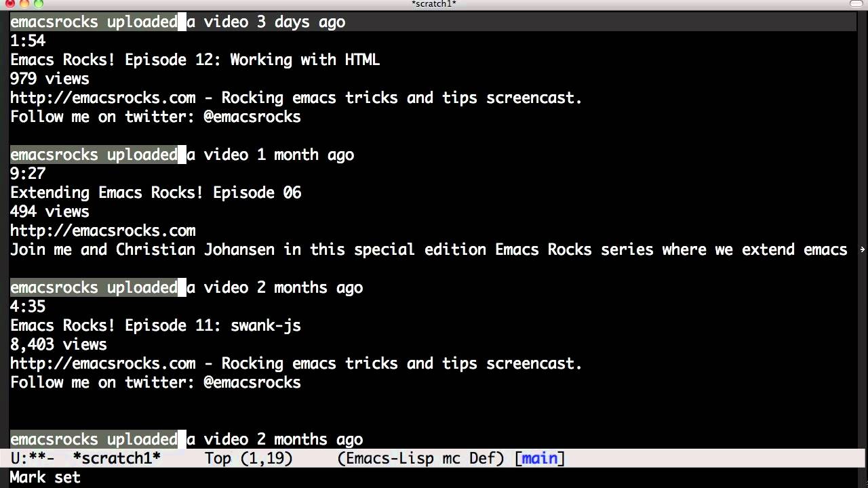
Task: Click the "*scratch1*" buffer name in mode line
Action: (x=117, y=458)
